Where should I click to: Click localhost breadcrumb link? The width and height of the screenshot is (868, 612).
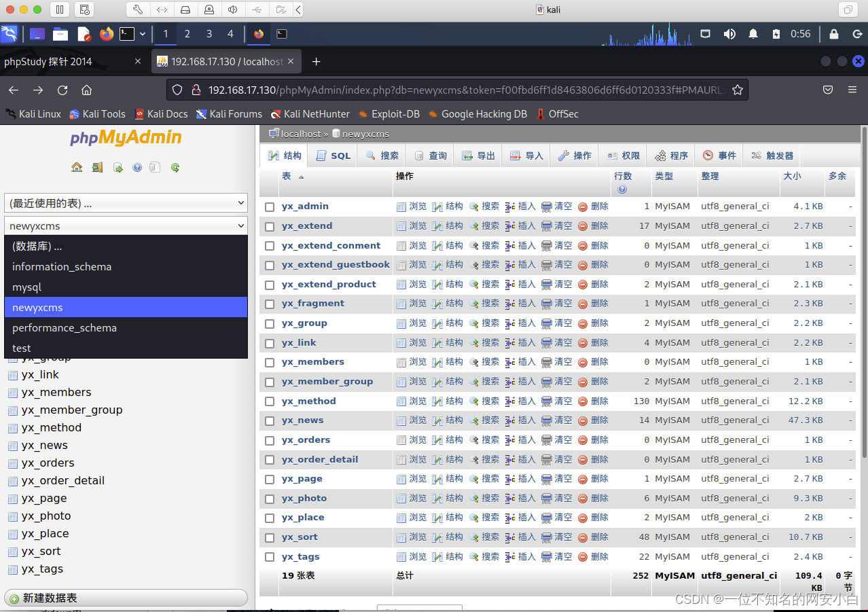(x=301, y=134)
